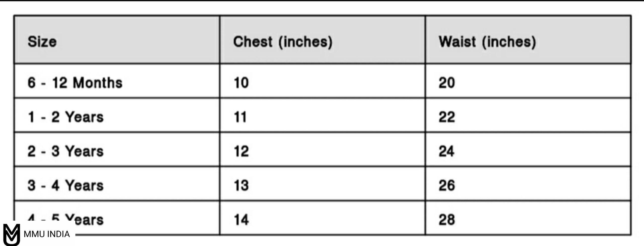Click waist value 28 cell
This screenshot has height=246, width=644.
(x=447, y=219)
